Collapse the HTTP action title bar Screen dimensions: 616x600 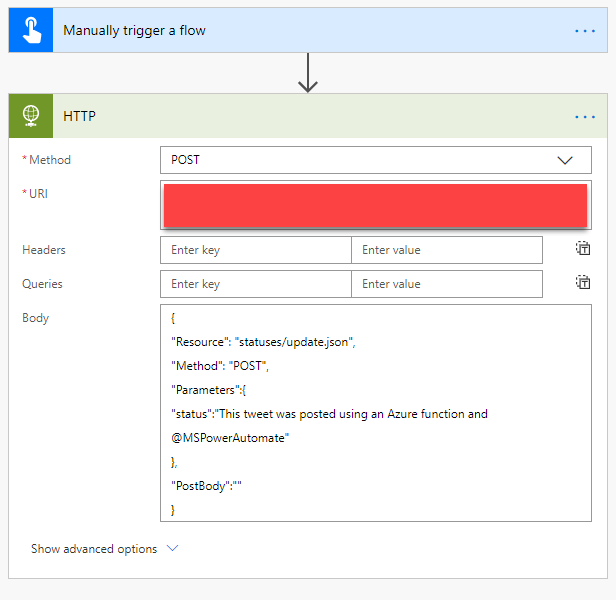click(300, 116)
